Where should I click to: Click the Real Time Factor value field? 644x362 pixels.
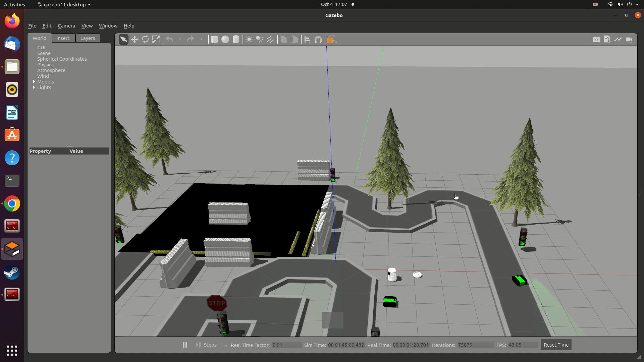[286, 345]
